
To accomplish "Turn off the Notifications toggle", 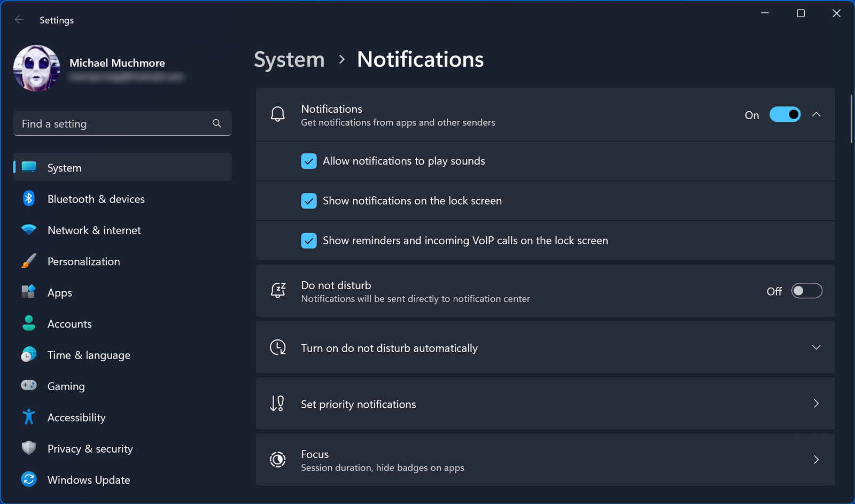I will (784, 114).
